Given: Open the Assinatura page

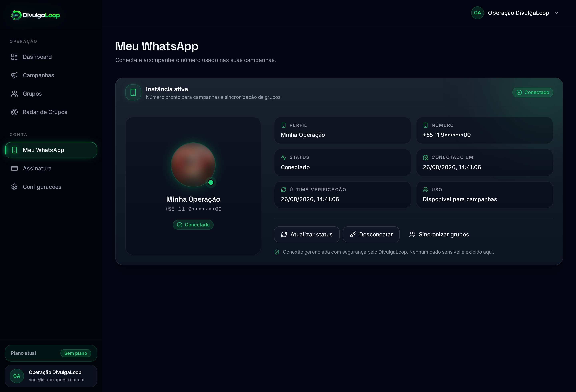Looking at the screenshot, I should 51,168.
